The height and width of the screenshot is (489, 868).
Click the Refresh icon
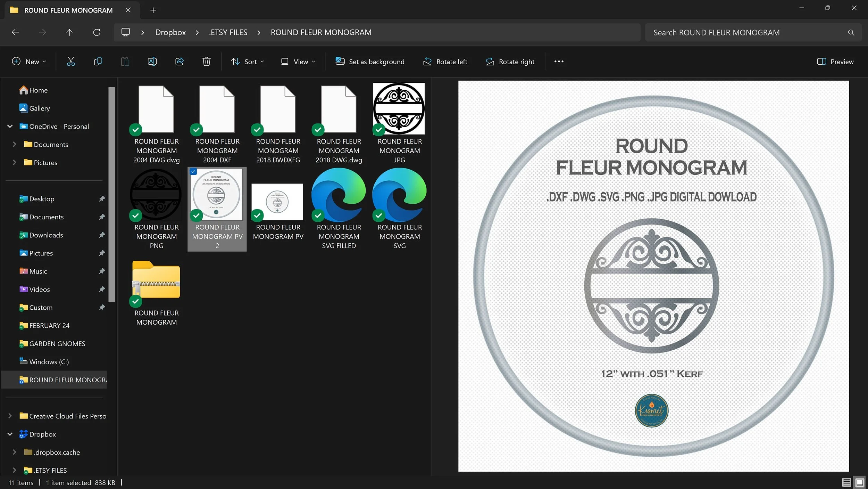pyautogui.click(x=97, y=32)
